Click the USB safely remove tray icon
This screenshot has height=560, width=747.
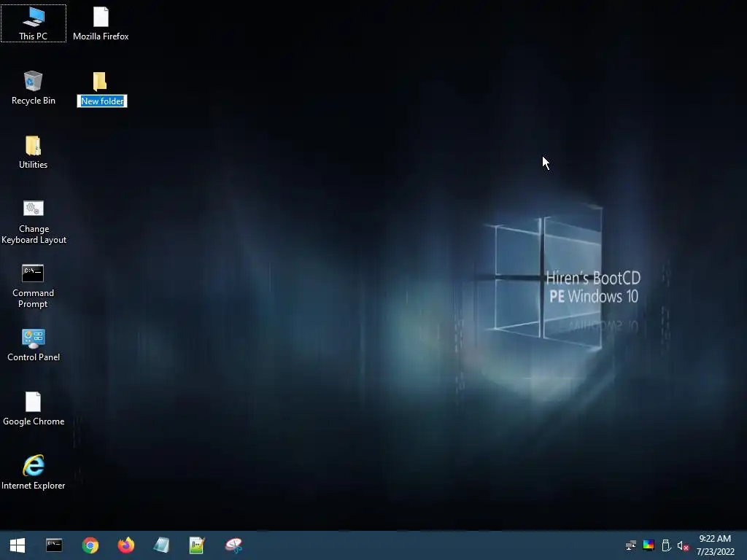(x=666, y=545)
